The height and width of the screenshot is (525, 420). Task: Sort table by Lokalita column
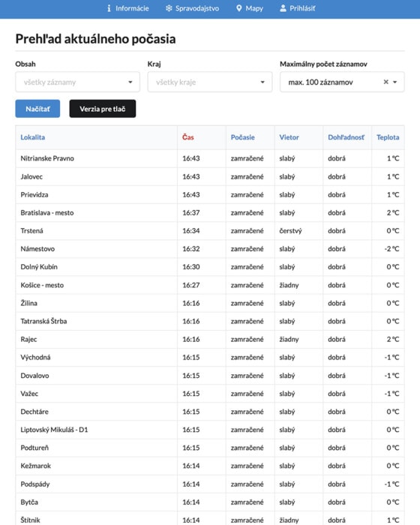point(32,137)
